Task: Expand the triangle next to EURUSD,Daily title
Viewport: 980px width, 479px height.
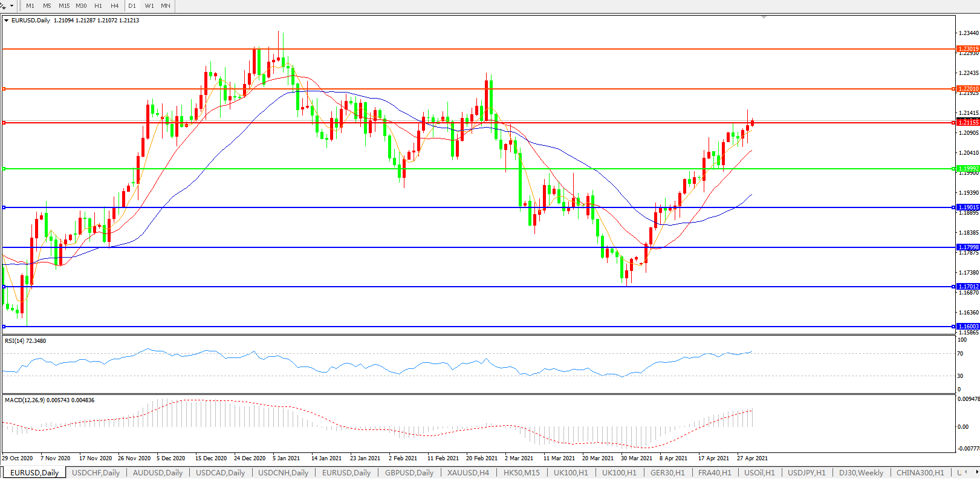Action: (x=6, y=21)
